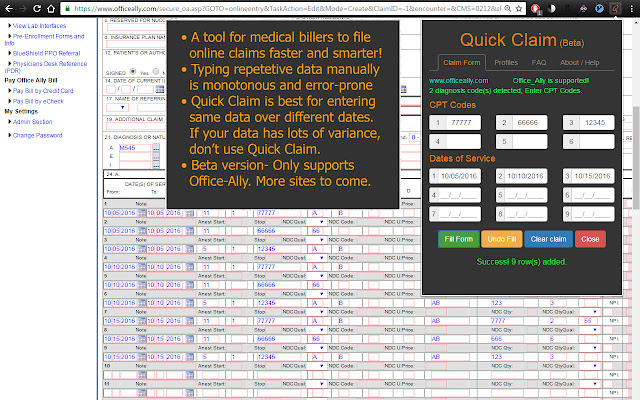This screenshot has height=400, width=640.
Task: Open From-date calendar on service line 7
Action: [x=141, y=321]
